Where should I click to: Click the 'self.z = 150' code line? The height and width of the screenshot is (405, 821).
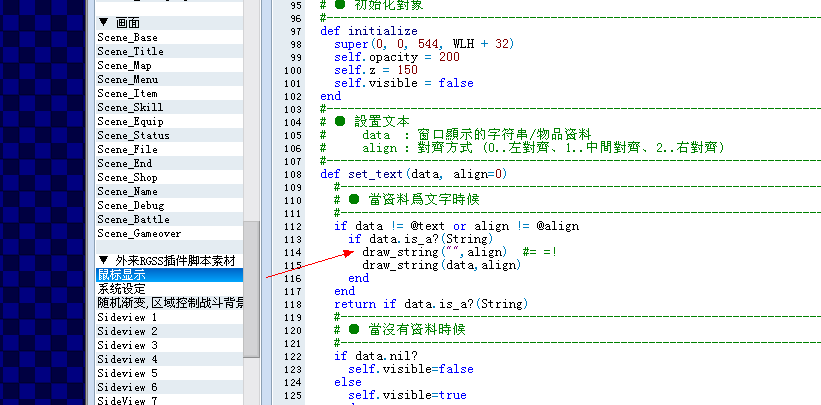point(375,70)
